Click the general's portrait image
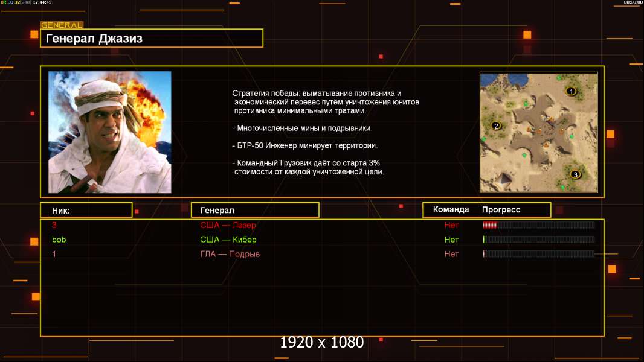Viewport: 644px width, 362px height. click(110, 132)
